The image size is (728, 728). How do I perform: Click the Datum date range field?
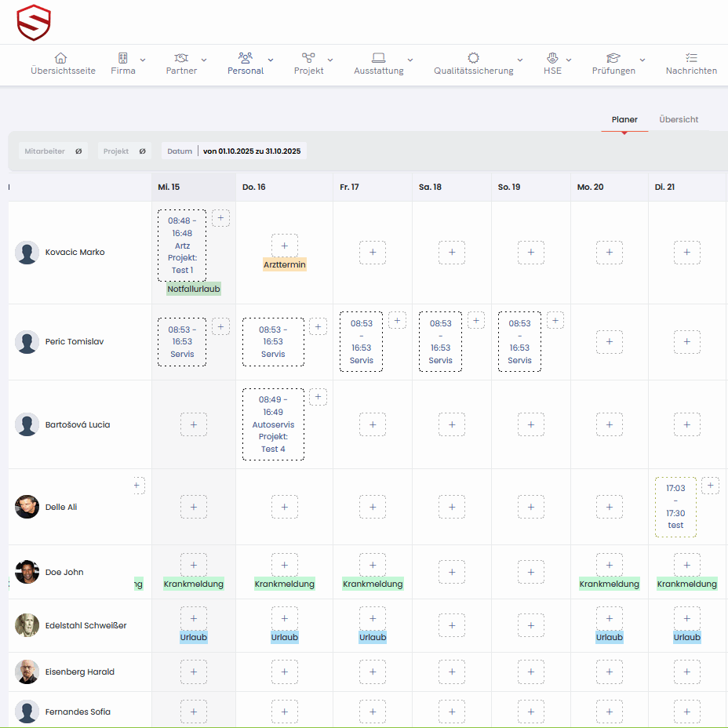(x=251, y=151)
